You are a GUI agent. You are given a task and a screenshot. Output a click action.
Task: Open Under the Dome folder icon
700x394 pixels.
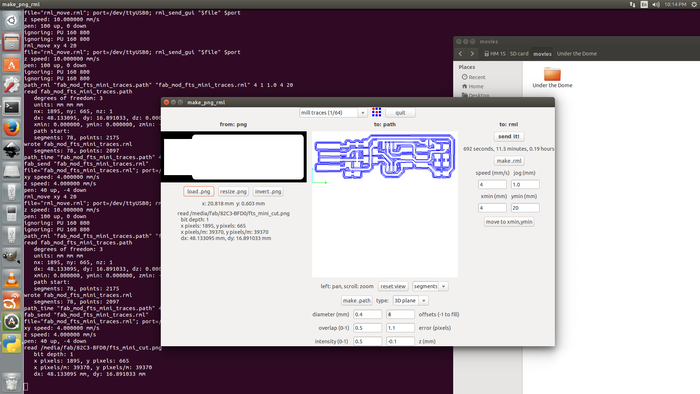tap(552, 74)
